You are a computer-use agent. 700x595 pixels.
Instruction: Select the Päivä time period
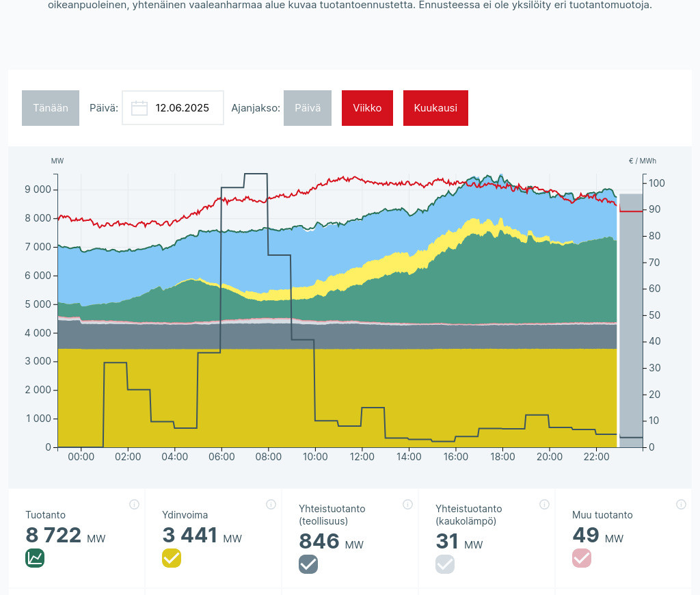[x=308, y=108]
